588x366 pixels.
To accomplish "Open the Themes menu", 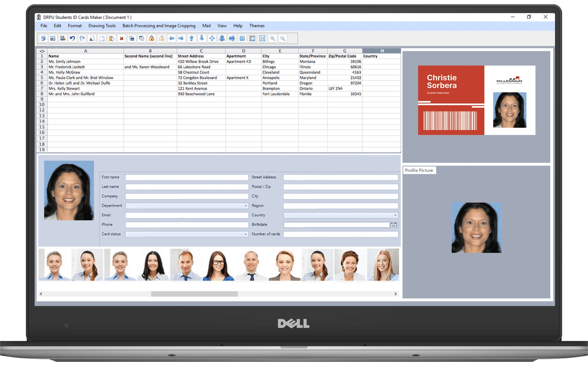I will (257, 26).
